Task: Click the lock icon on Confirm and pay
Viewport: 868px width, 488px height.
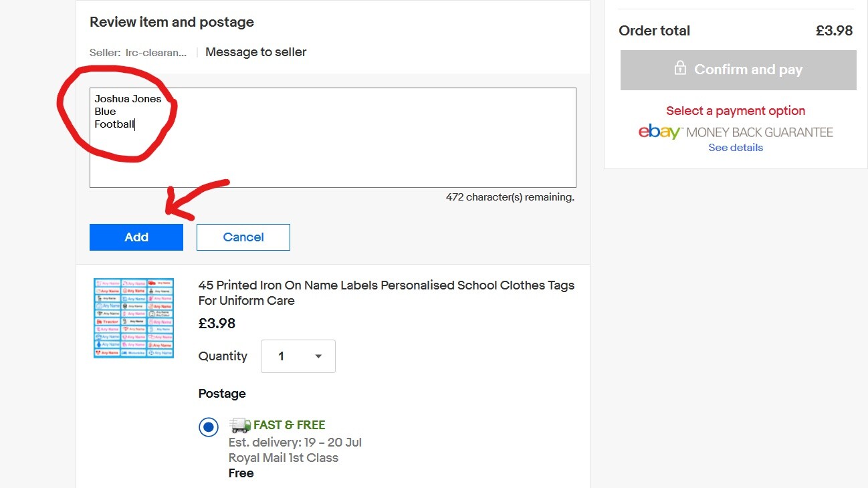Action: 680,68
